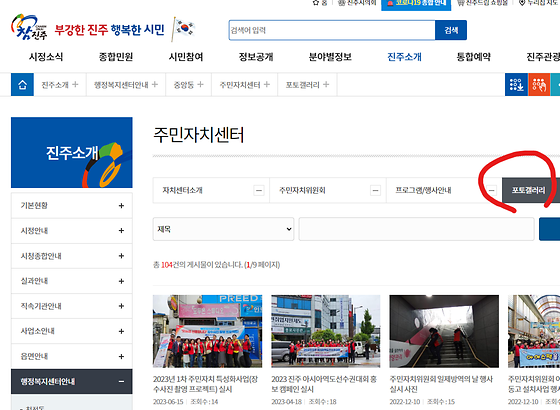Click the blue braille download icon
Viewport: 560px width, 410px height.
[x=516, y=85]
